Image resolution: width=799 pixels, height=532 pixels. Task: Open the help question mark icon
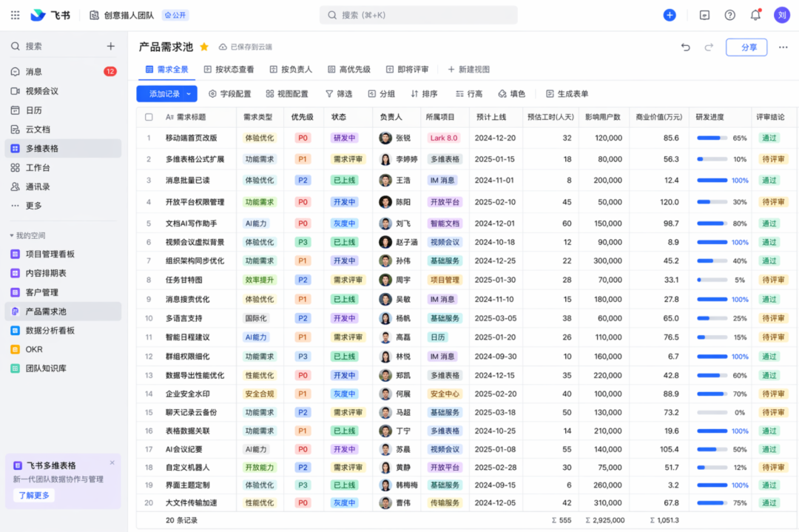(730, 15)
